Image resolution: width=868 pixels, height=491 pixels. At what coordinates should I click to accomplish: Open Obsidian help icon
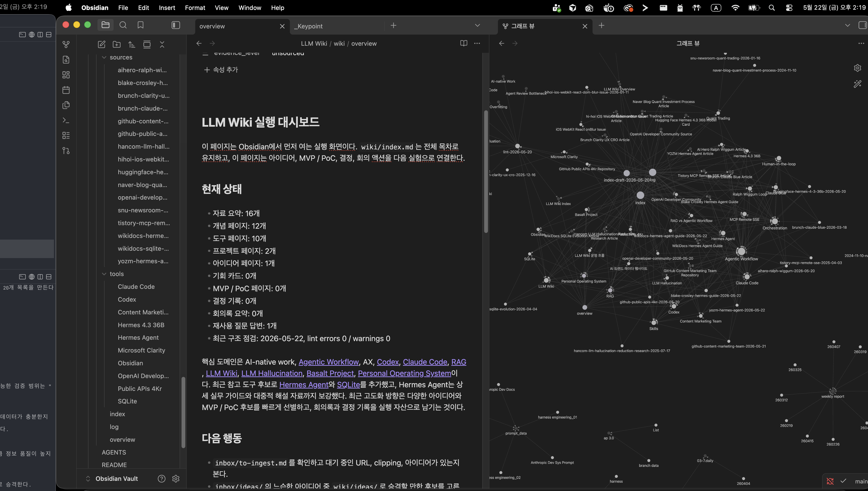161,478
